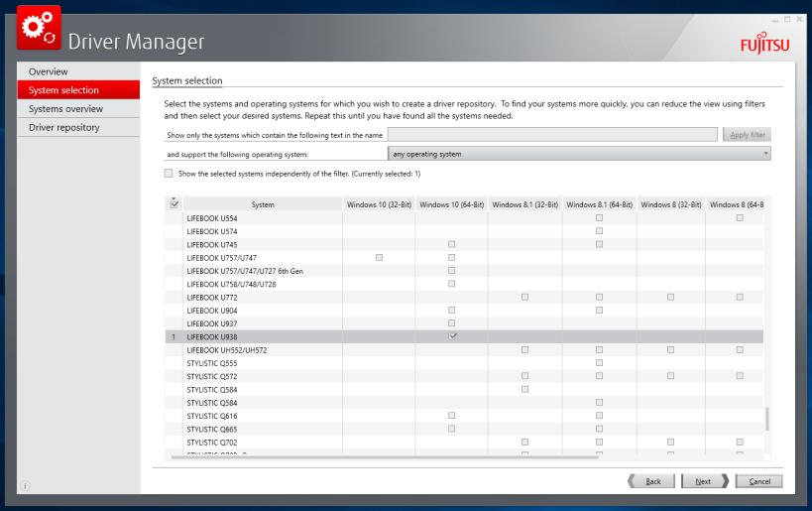
Task: Click the Apply filter button
Action: pyautogui.click(x=747, y=135)
